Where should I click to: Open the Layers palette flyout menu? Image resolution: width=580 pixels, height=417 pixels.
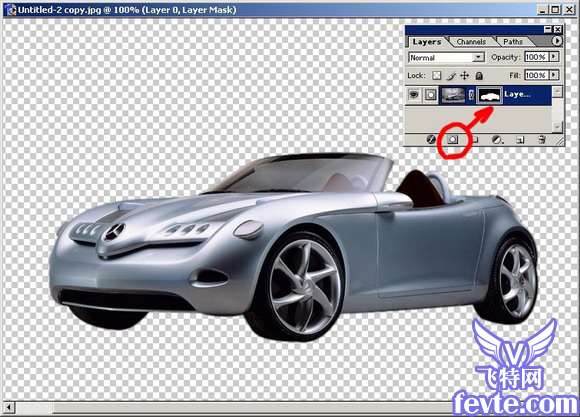pyautogui.click(x=557, y=41)
